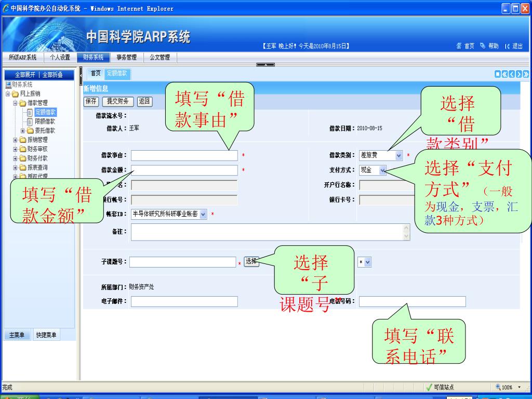Open the 公文管理 menu tab
532x399 pixels.
click(160, 57)
